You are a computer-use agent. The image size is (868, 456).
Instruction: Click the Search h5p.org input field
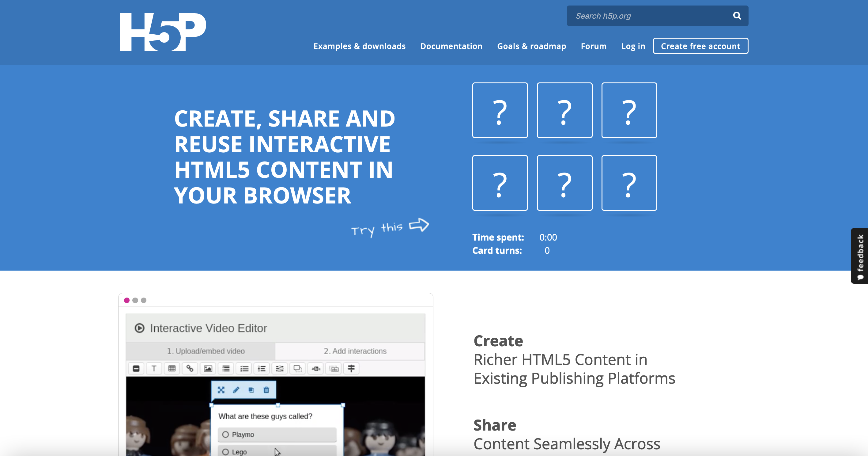pyautogui.click(x=649, y=16)
